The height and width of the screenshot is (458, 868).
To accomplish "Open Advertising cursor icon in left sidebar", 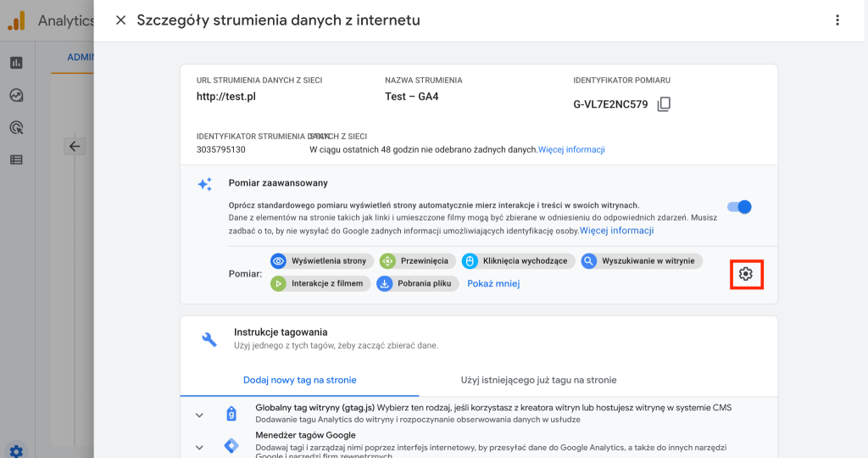I will (x=17, y=128).
